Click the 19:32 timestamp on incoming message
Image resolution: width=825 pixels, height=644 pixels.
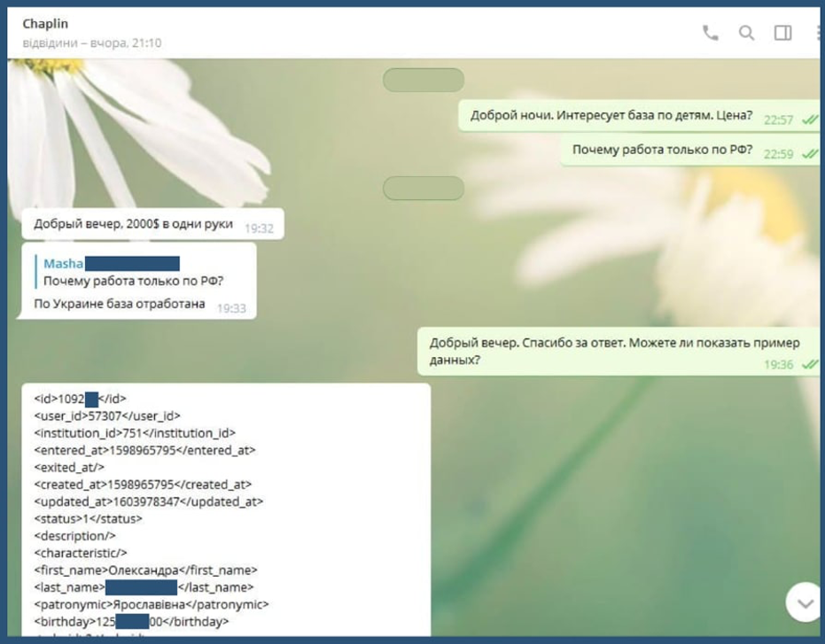(x=259, y=229)
